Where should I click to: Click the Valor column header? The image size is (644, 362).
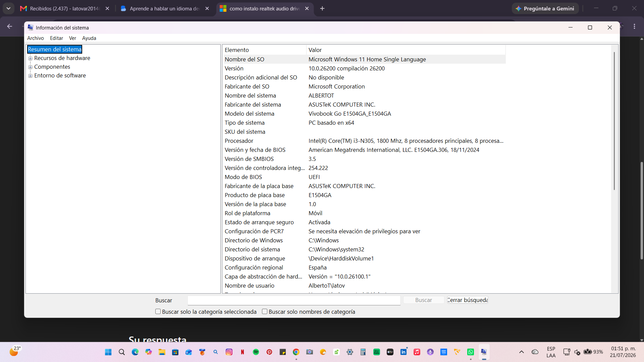[406, 50]
